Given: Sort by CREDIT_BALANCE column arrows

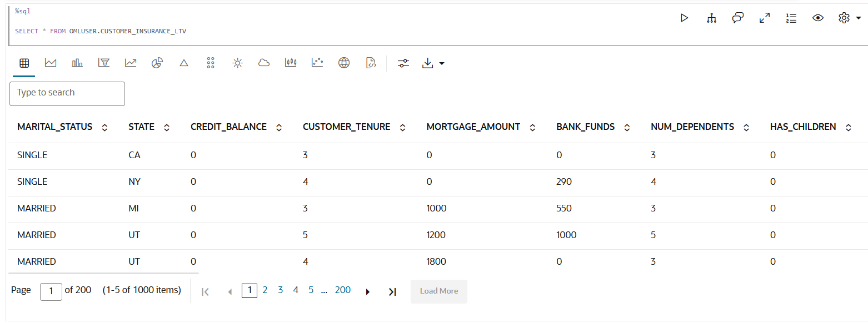Looking at the screenshot, I should click(x=279, y=128).
